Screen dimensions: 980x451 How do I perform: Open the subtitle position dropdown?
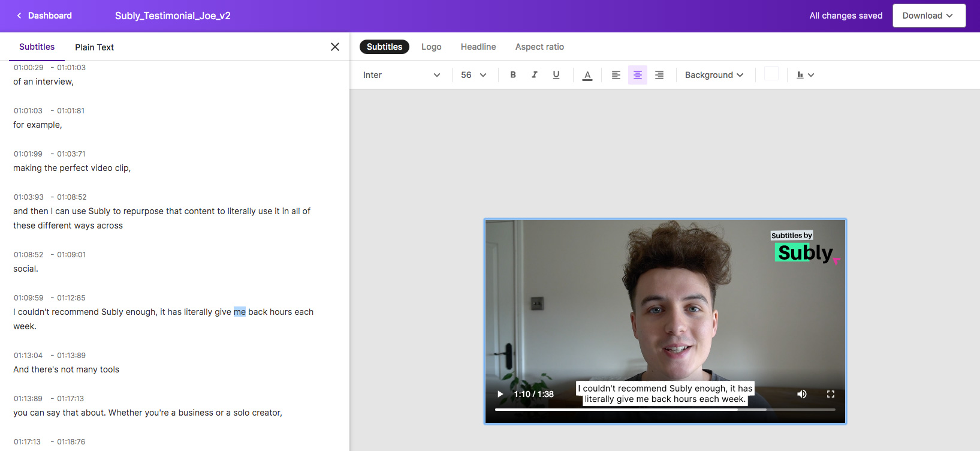click(x=805, y=75)
